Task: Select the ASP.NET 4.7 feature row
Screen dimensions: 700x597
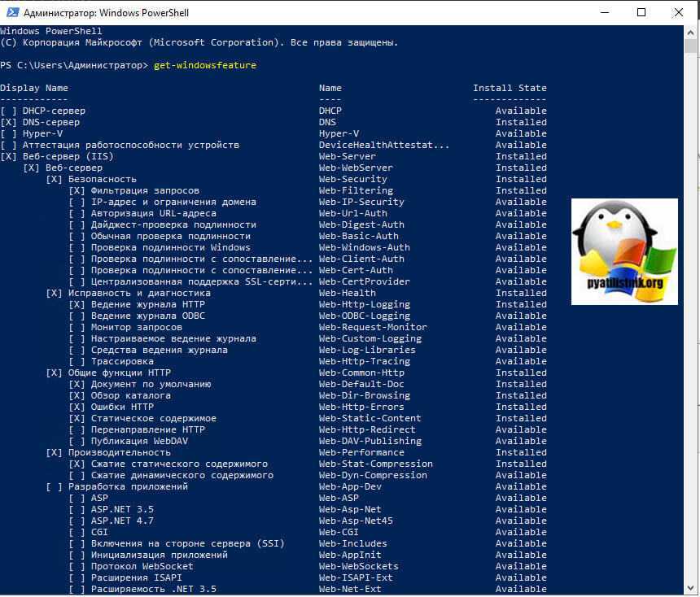Action: point(122,521)
